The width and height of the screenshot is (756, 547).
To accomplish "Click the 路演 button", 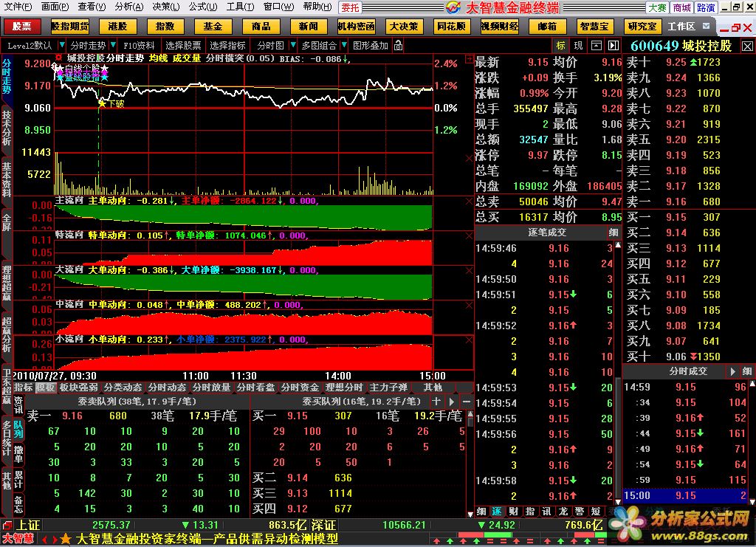I will tap(706, 7).
